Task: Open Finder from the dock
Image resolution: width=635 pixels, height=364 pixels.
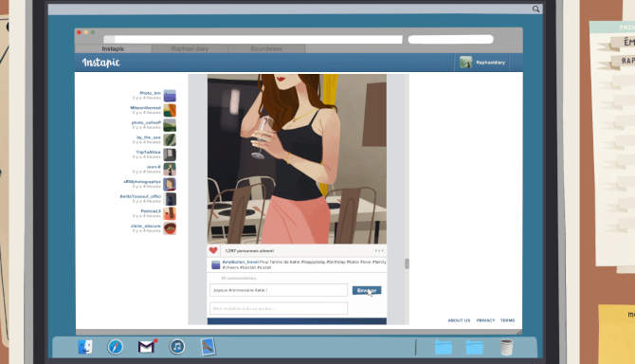Action: (85, 347)
